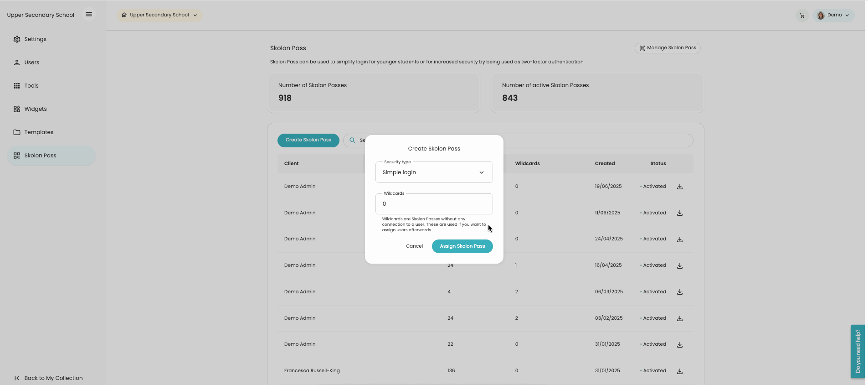
Task: Open the shopping cart icon
Action: point(802,16)
